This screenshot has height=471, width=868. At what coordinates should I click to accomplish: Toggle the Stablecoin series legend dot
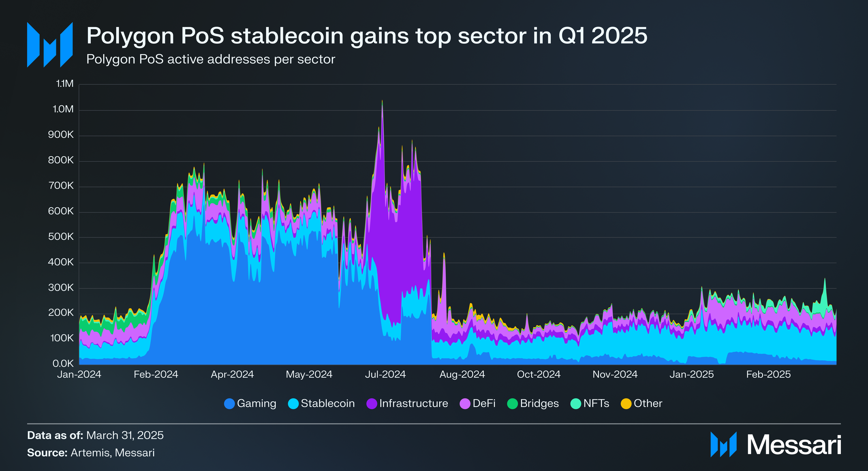click(x=293, y=404)
